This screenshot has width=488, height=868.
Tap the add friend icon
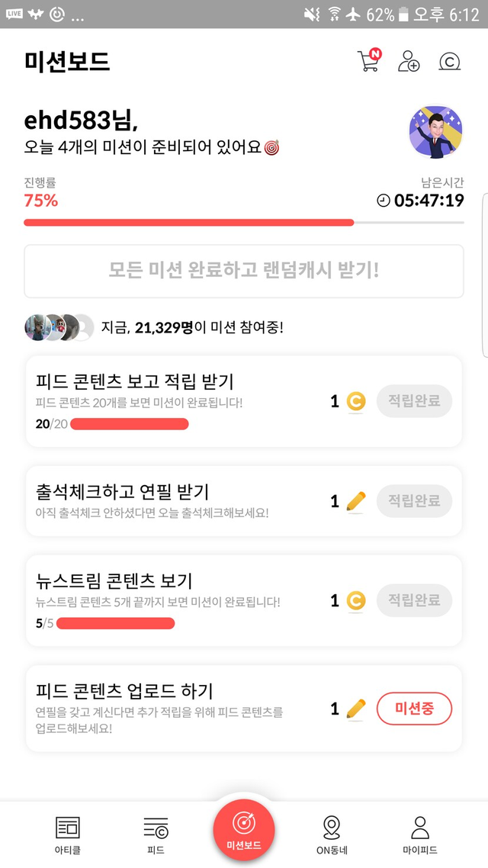tap(409, 62)
